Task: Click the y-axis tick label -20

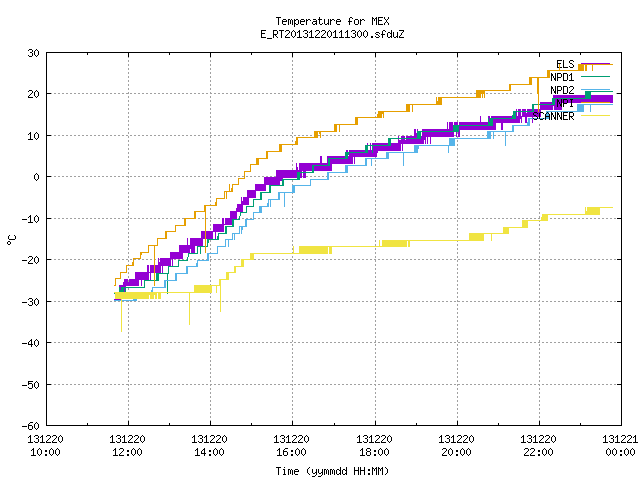Action: (x=31, y=260)
